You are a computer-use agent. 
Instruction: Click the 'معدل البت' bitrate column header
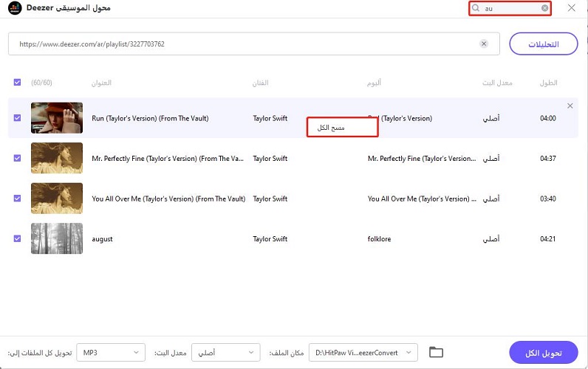click(497, 83)
